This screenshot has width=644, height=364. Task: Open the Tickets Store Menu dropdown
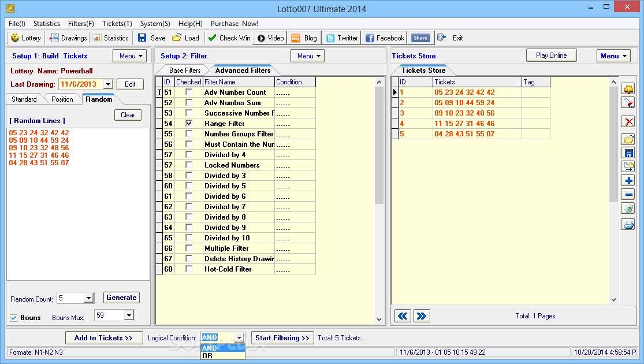click(613, 56)
